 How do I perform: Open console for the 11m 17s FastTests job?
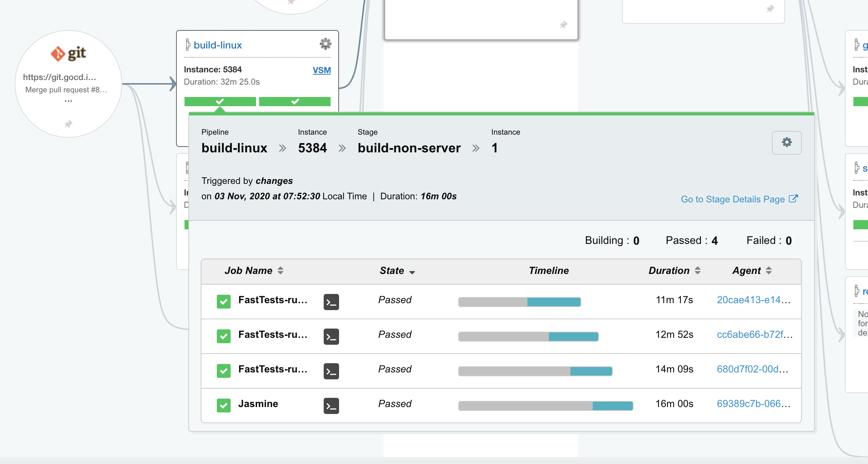(x=331, y=302)
